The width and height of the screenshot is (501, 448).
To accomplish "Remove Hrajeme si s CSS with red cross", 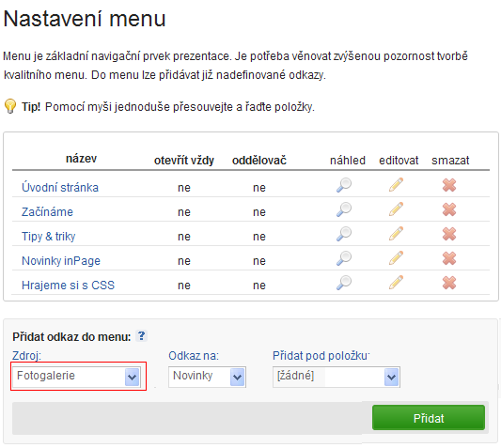I will tap(449, 283).
